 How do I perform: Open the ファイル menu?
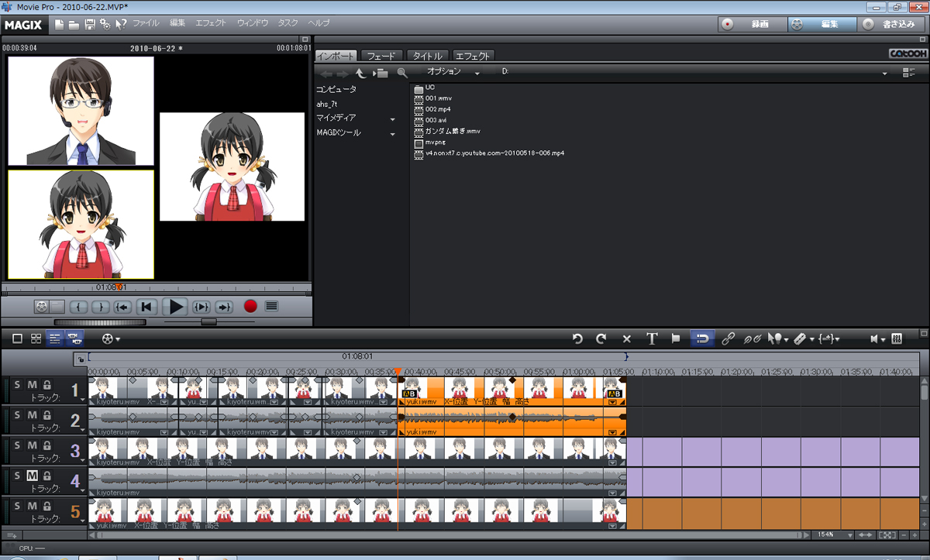(146, 24)
